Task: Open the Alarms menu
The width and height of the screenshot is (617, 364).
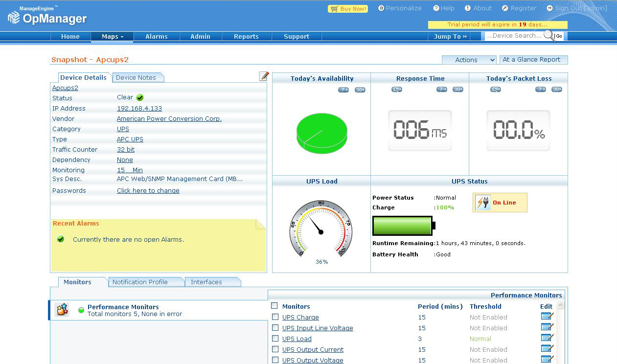Action: coord(157,36)
